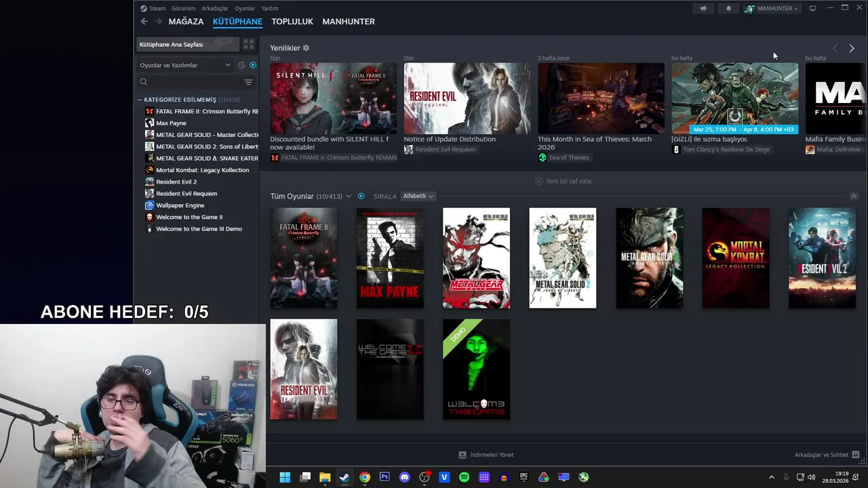Screen dimensions: 868x488
Task: Switch to the MAĞAZA tab
Action: tap(186, 22)
